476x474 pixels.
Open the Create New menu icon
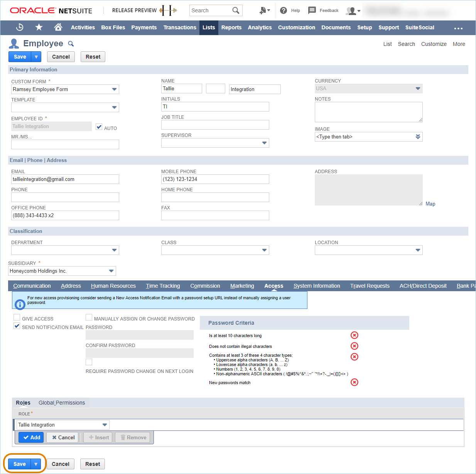click(x=265, y=10)
